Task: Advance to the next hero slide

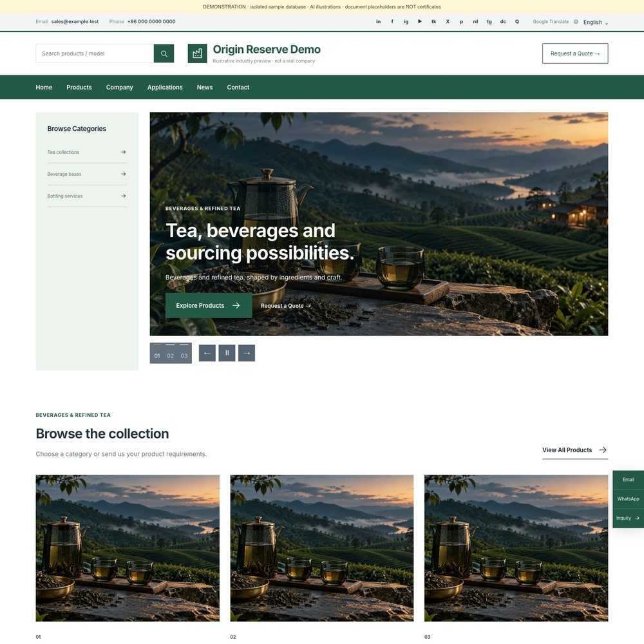Action: click(247, 353)
